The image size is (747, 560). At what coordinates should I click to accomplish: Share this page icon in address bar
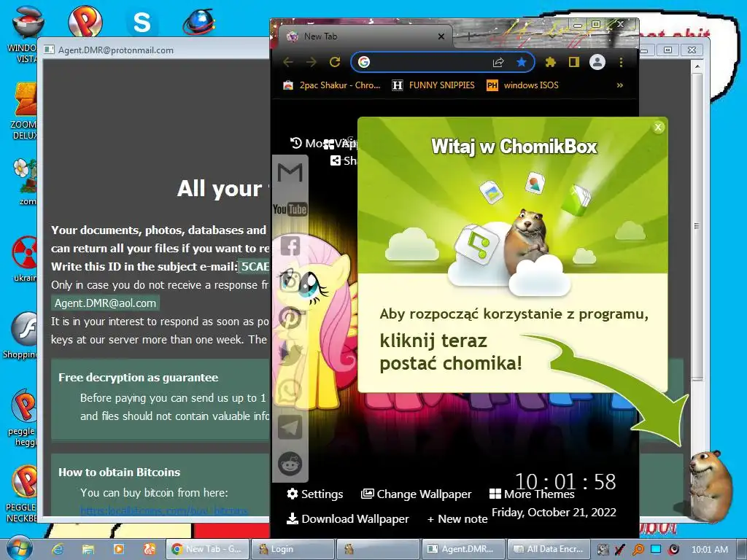(x=498, y=62)
